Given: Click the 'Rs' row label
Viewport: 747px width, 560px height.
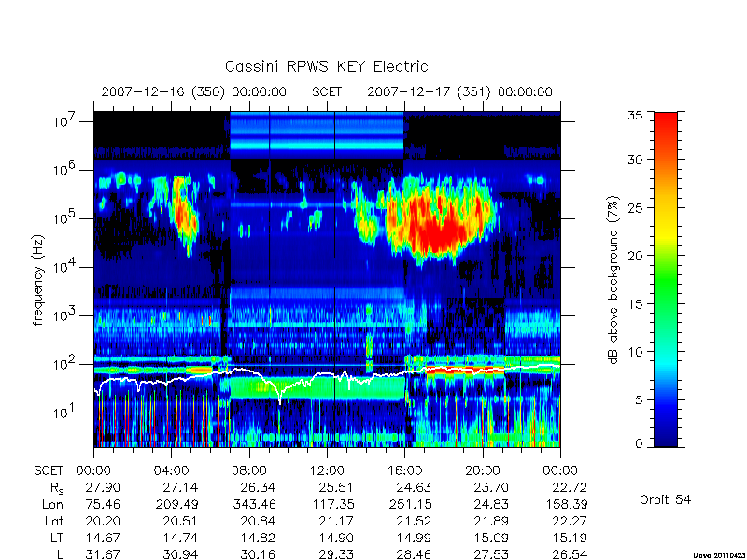Looking at the screenshot, I should pyautogui.click(x=57, y=488).
